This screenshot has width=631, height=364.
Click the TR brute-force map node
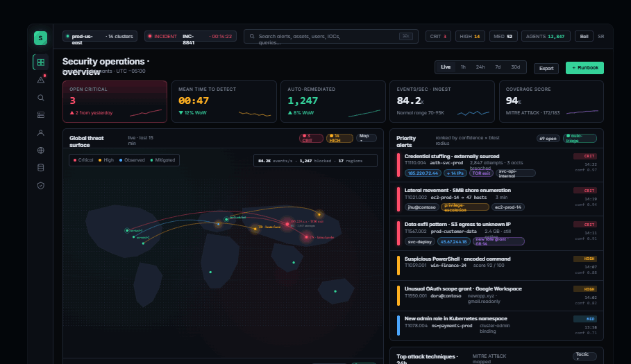pyautogui.click(x=255, y=229)
